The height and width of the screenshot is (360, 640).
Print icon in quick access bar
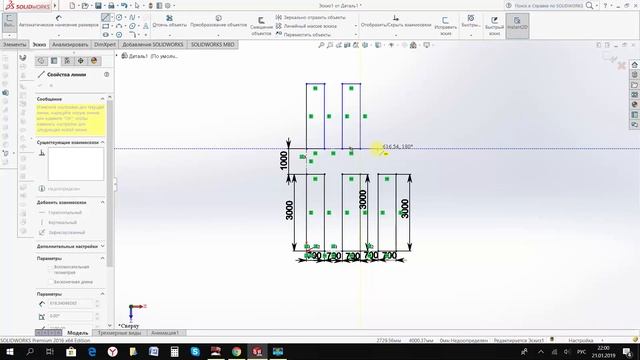click(x=111, y=6)
